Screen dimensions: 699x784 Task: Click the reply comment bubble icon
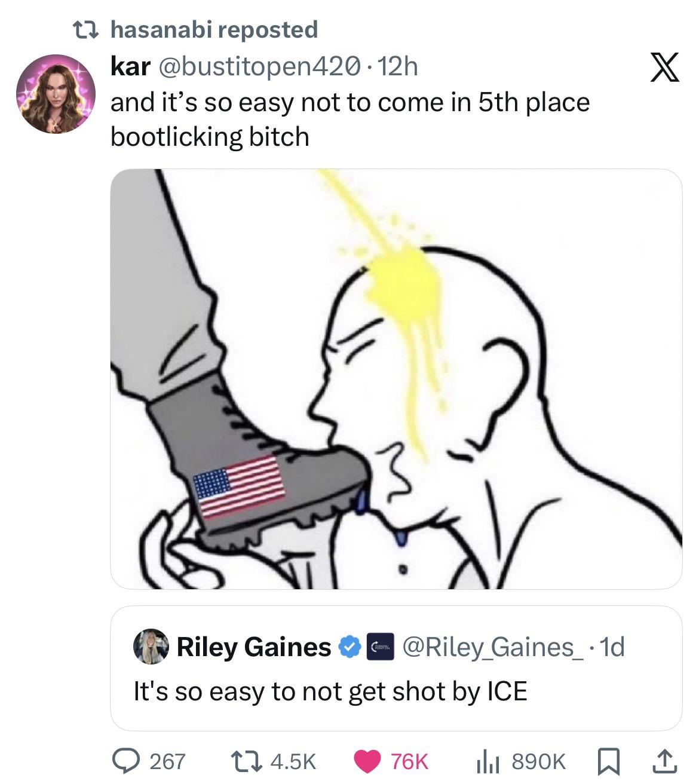pyautogui.click(x=127, y=760)
